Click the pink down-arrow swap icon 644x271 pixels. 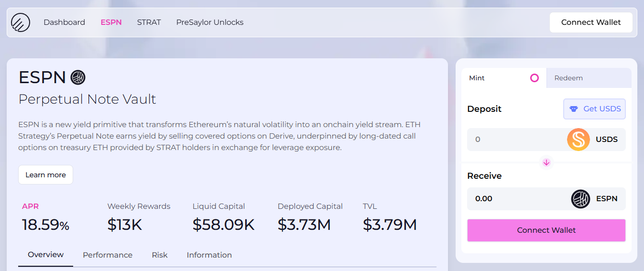546,163
